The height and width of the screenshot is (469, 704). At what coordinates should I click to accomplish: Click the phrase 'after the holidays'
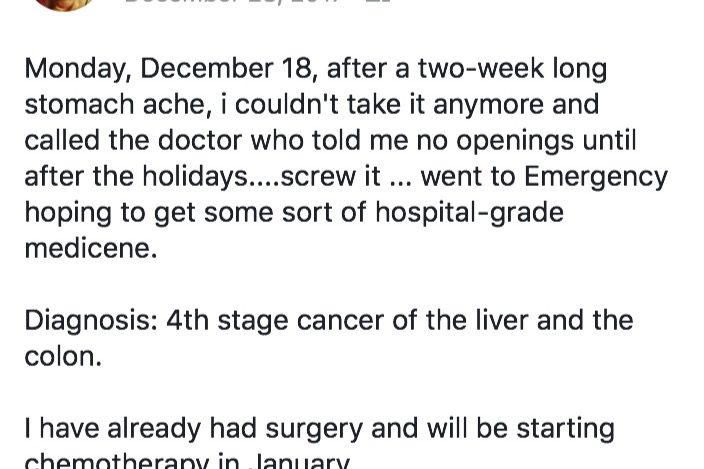pos(136,177)
